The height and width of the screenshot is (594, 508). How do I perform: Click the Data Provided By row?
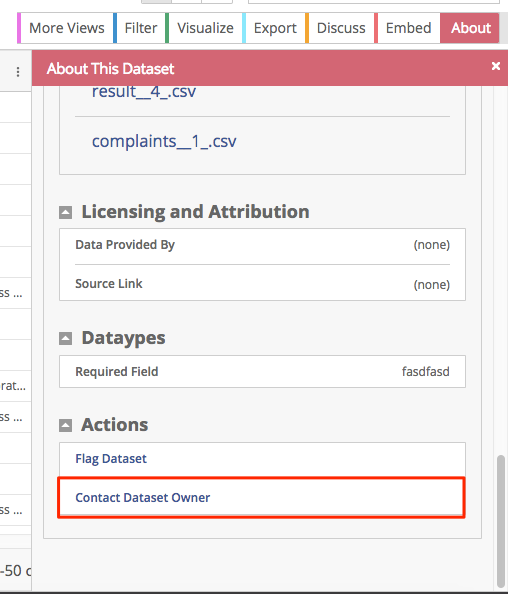(x=262, y=245)
